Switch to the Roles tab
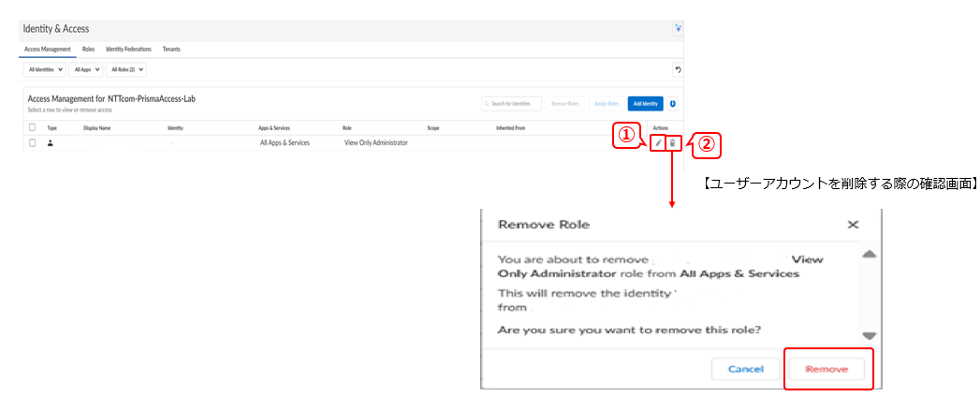Viewport: 980px width, 397px height. (x=89, y=49)
